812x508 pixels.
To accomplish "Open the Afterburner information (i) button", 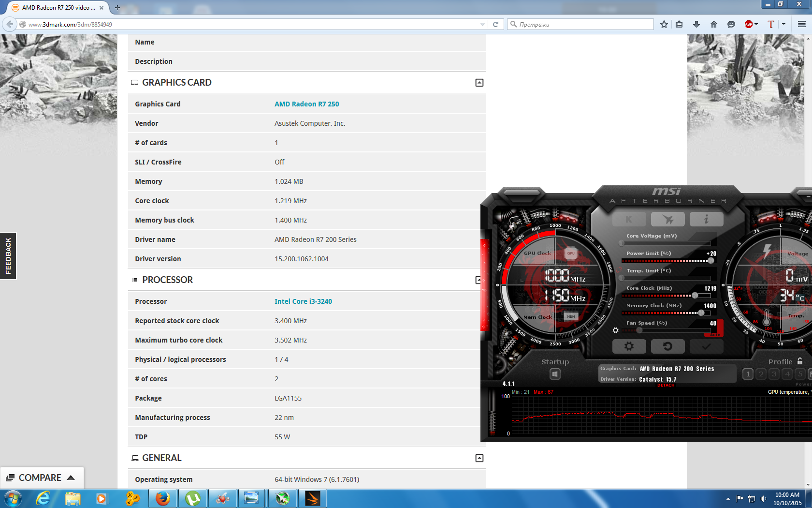I will point(706,219).
